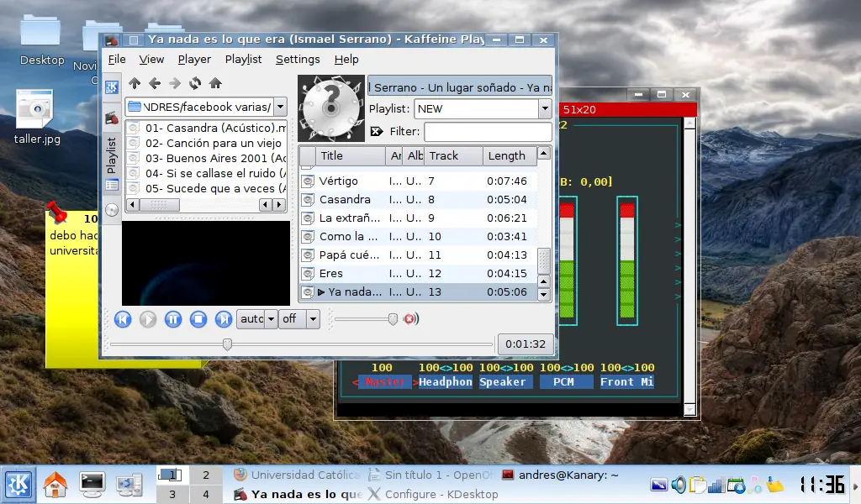This screenshot has height=504, width=861.
Task: Open the Settings menu
Action: (298, 60)
